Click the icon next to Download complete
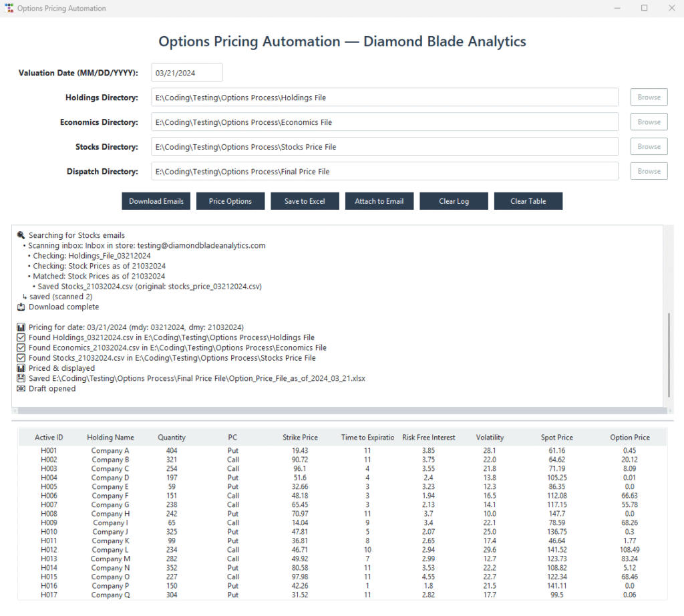 coord(21,307)
